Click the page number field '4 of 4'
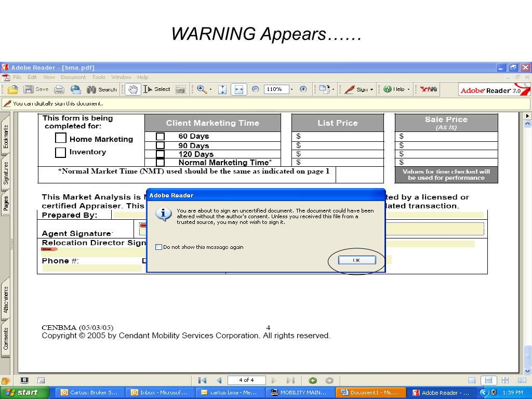Viewport: 532px width, 399px height. tap(246, 380)
